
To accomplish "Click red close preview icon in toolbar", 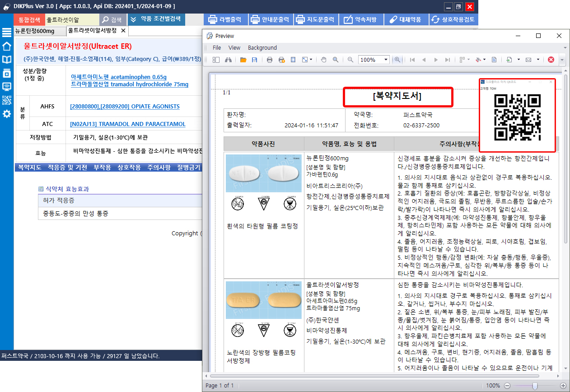I will [551, 60].
